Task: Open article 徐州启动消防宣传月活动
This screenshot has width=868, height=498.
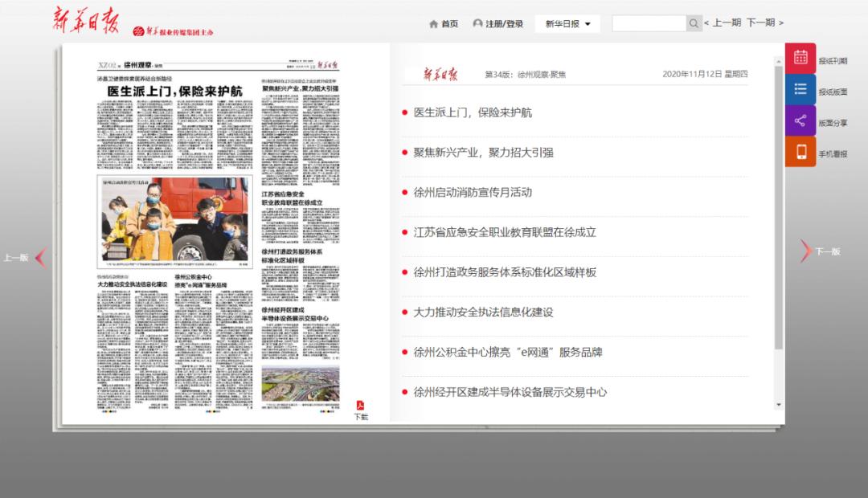Action: click(473, 193)
